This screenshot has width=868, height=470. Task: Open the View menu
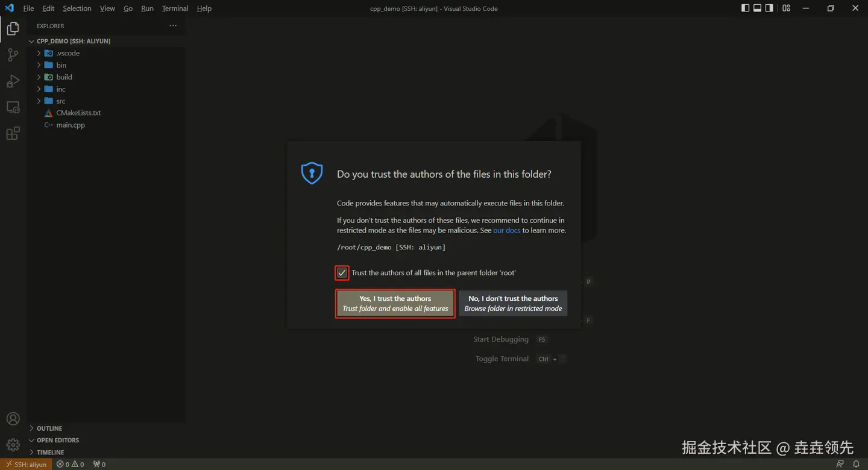coord(107,8)
